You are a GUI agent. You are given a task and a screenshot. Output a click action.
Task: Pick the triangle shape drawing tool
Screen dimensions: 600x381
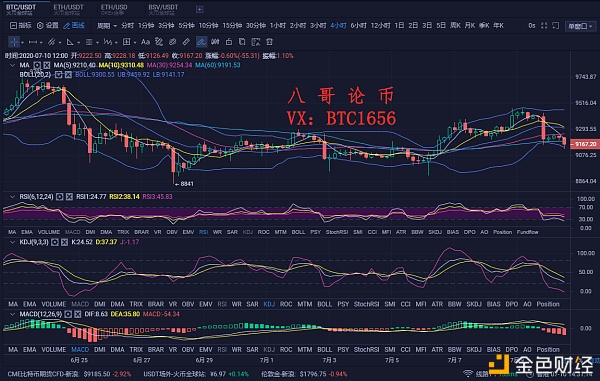[x=70, y=42]
